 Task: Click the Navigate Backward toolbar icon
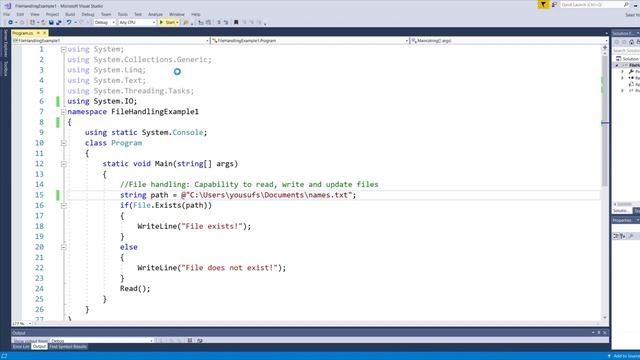point(10,22)
